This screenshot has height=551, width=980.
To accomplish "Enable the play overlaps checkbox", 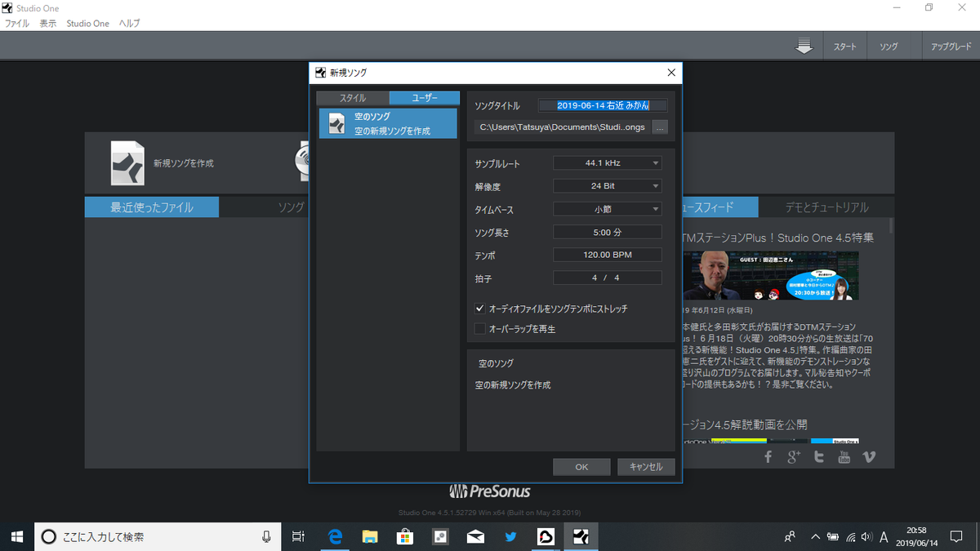I will 480,328.
